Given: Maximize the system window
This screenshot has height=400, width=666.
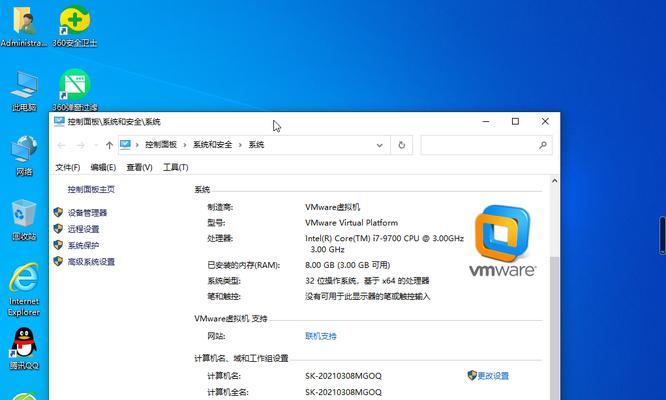Looking at the screenshot, I should (x=515, y=121).
